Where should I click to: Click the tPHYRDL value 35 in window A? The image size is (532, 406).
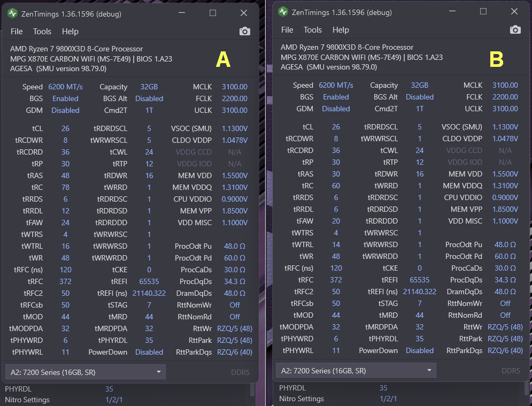[x=149, y=340]
